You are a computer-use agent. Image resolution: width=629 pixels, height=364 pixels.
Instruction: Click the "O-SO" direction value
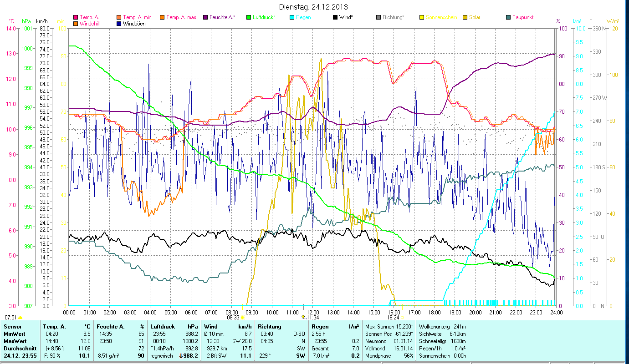click(299, 334)
